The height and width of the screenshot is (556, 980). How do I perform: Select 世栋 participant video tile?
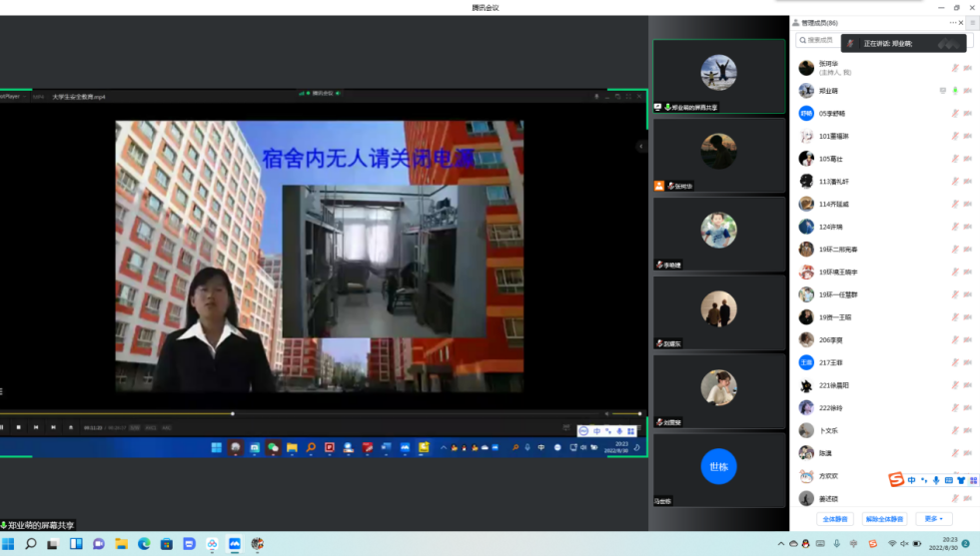click(x=718, y=467)
